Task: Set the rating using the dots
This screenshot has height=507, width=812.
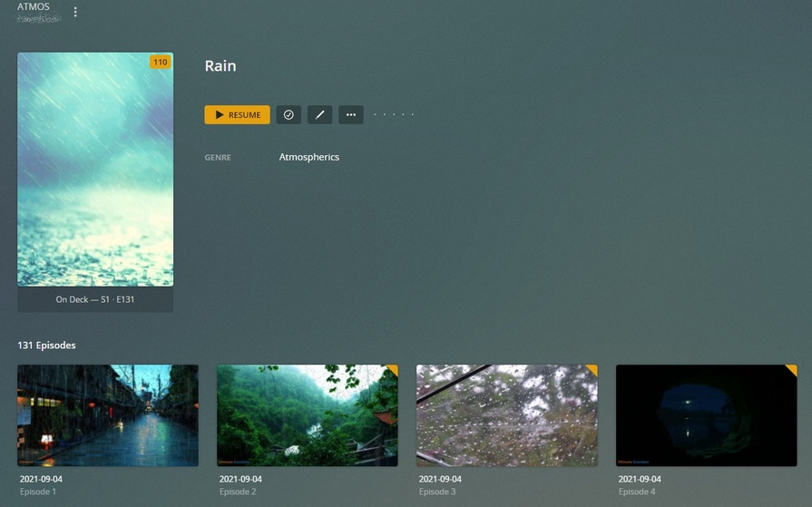Action: pos(394,114)
